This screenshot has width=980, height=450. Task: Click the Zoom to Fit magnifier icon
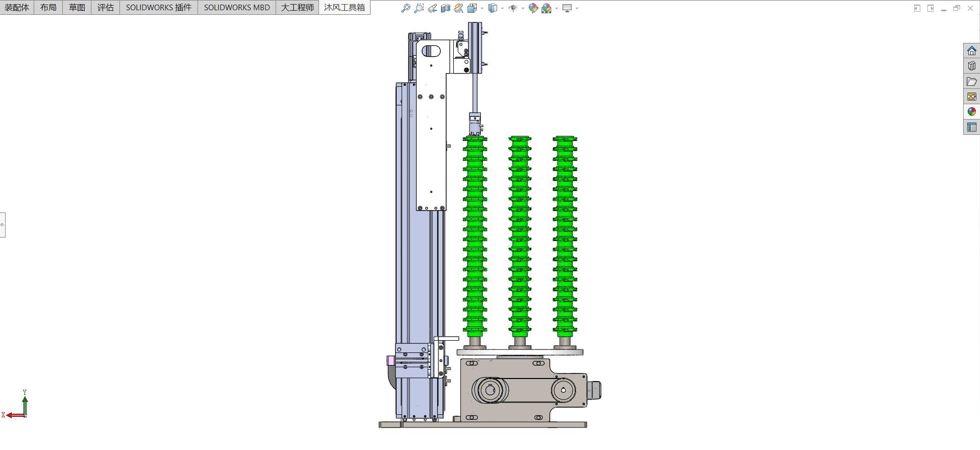(406, 8)
